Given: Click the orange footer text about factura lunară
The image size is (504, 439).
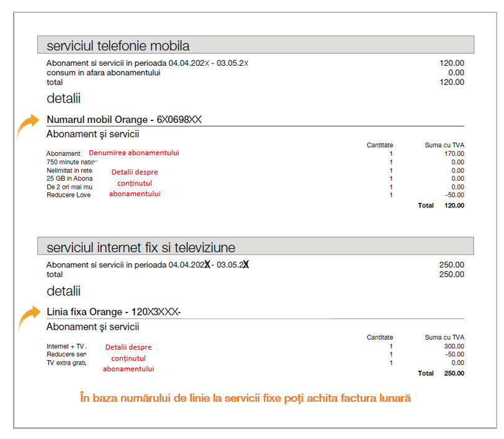Looking at the screenshot, I should coord(245,398).
